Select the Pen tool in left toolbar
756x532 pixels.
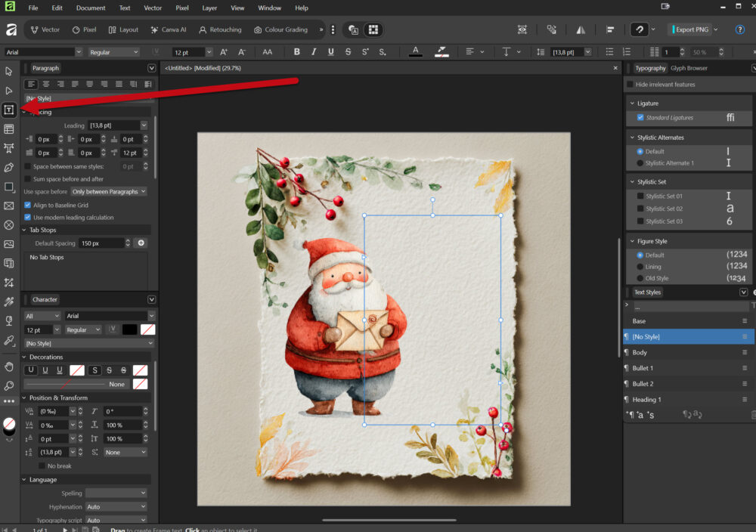coord(9,167)
